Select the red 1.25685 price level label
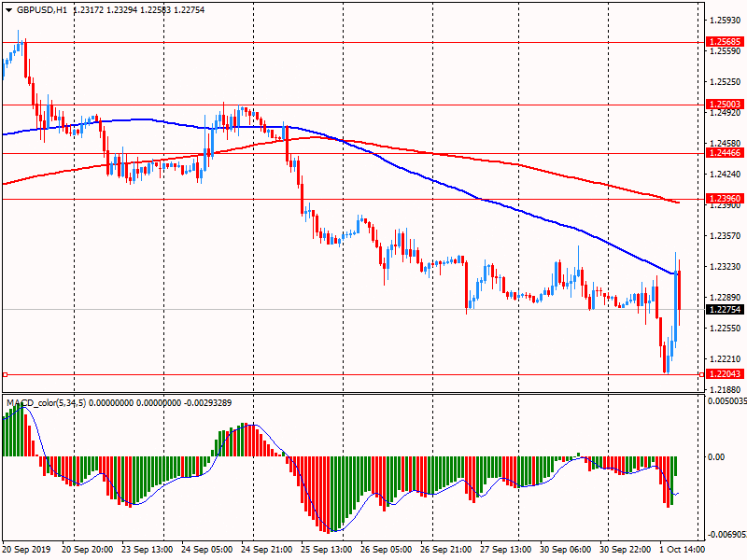 point(725,42)
